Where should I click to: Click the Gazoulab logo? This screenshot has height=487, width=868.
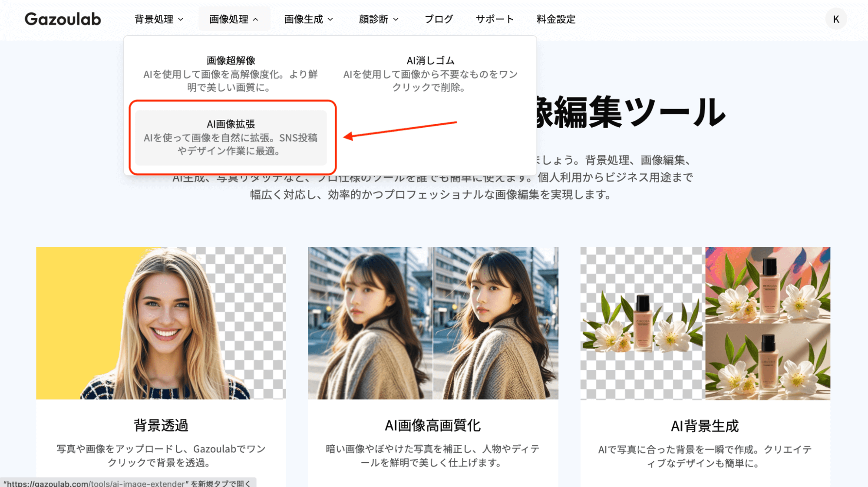(63, 19)
